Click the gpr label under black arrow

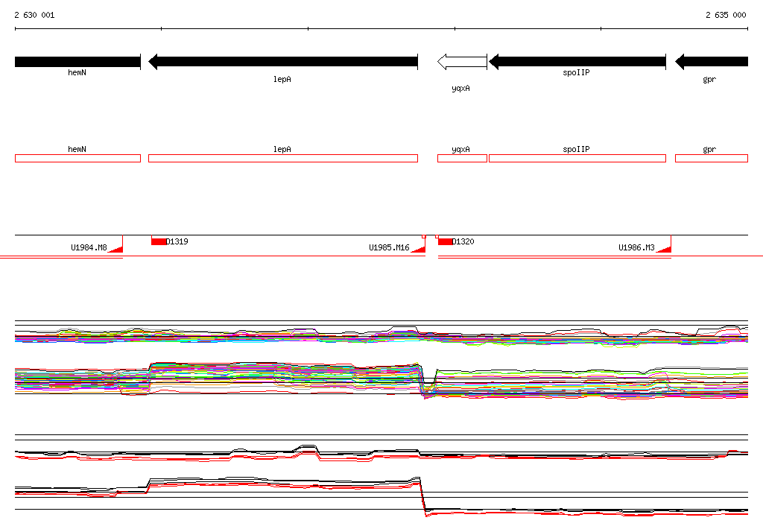coord(709,79)
